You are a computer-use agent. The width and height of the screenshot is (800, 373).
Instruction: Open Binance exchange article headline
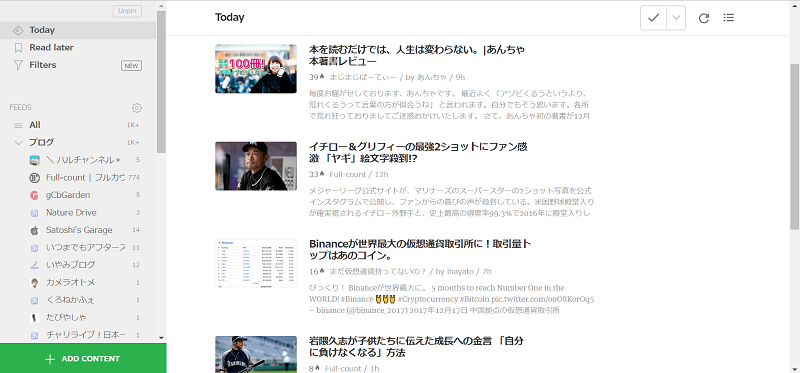[421, 250]
